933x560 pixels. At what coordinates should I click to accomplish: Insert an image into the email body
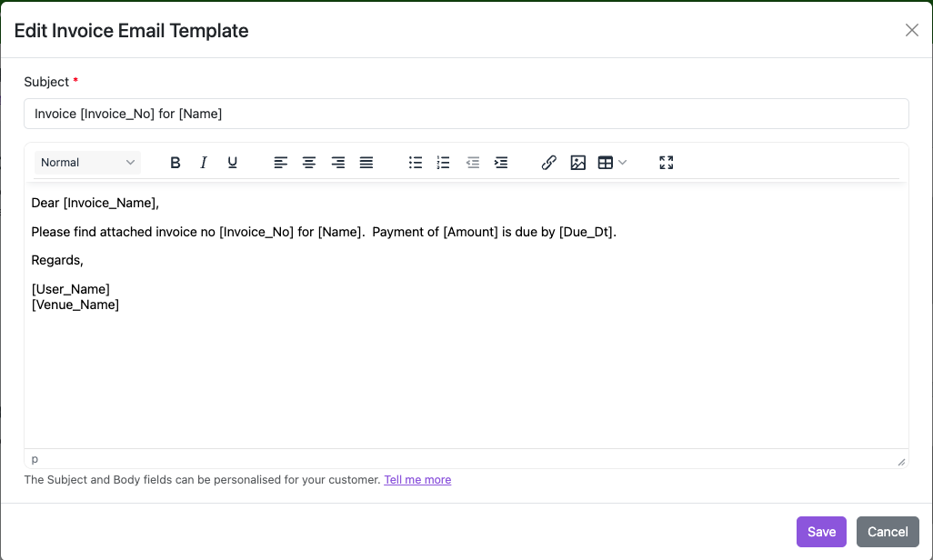click(x=577, y=163)
